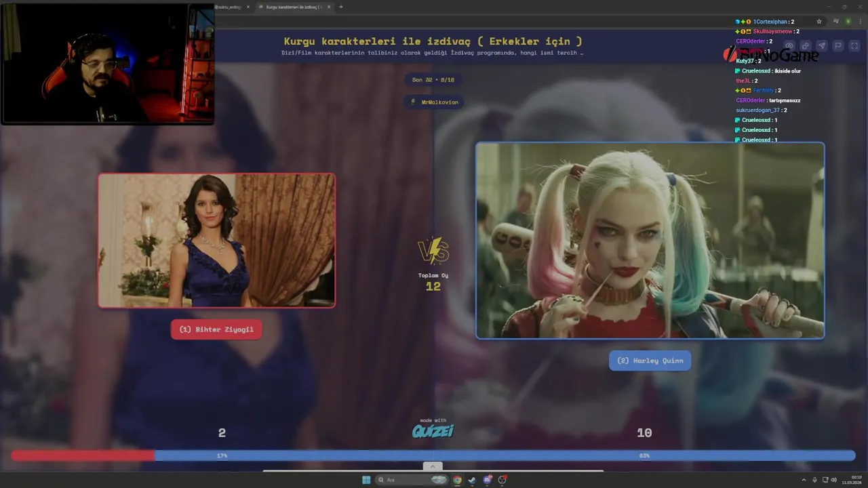The width and height of the screenshot is (868, 488).
Task: Click the paper-plane send icon
Action: pyautogui.click(x=821, y=46)
